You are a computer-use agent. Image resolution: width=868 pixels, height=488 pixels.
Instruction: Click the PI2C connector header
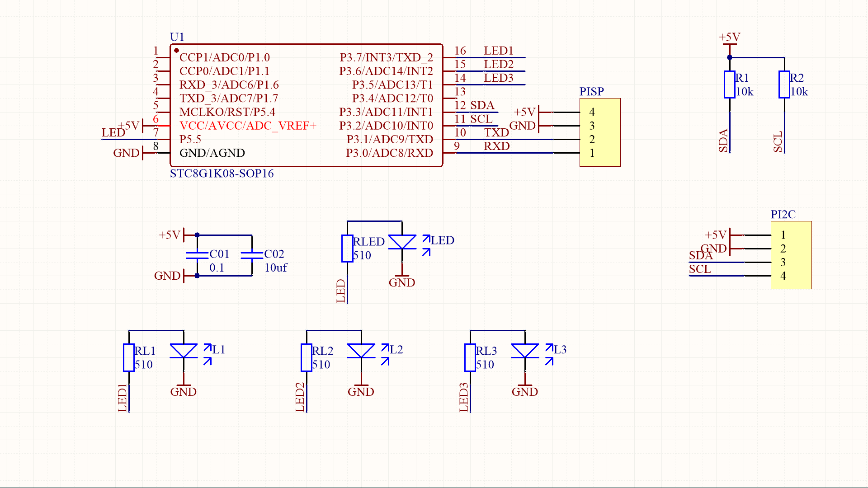[x=791, y=255]
